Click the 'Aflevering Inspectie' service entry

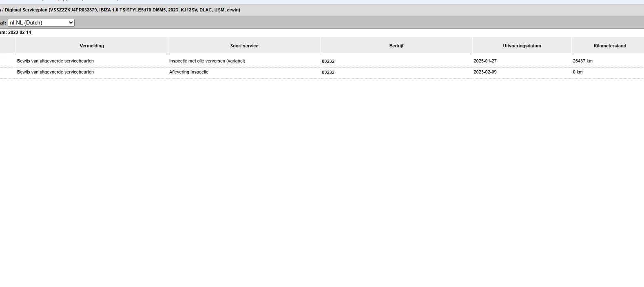(189, 72)
